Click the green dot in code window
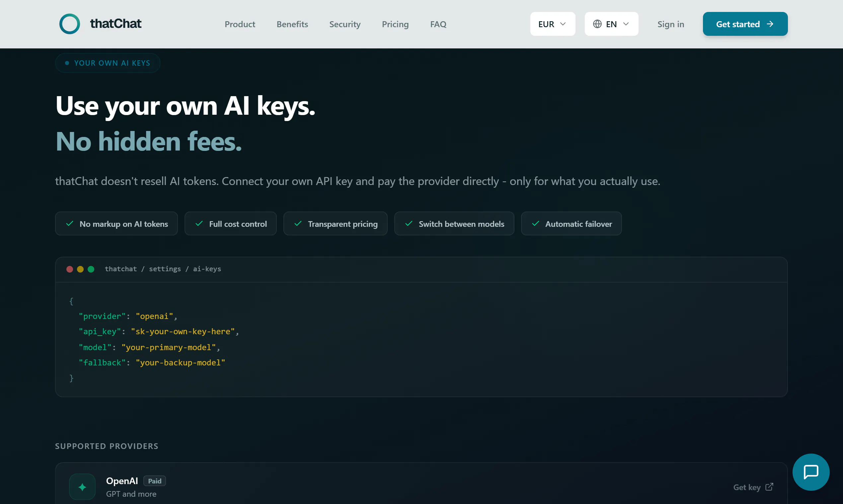Image resolution: width=843 pixels, height=504 pixels. tap(91, 269)
